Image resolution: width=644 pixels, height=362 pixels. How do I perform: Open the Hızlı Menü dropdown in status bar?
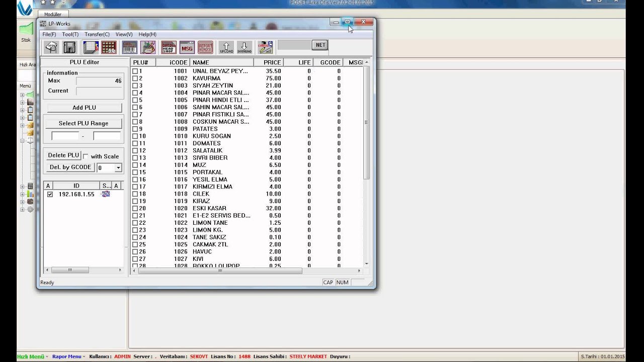coord(33,356)
